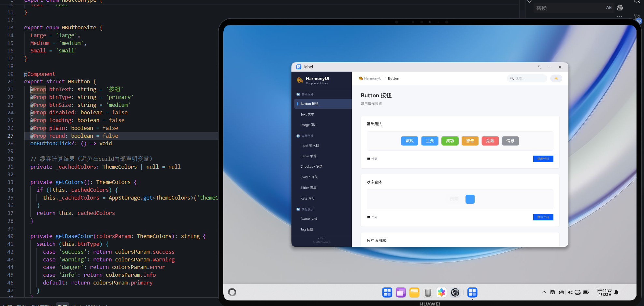Click the blue loading button in 状态变体

pos(470,199)
